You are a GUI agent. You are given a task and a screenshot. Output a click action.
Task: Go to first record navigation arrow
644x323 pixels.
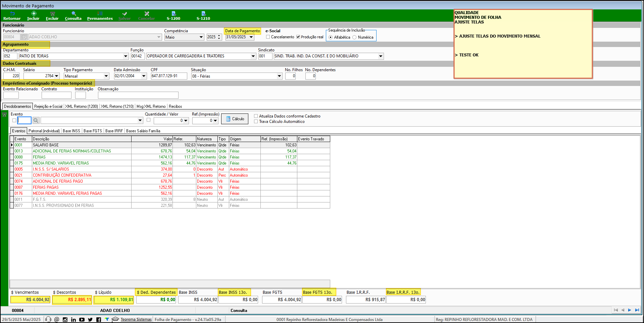[616, 310]
